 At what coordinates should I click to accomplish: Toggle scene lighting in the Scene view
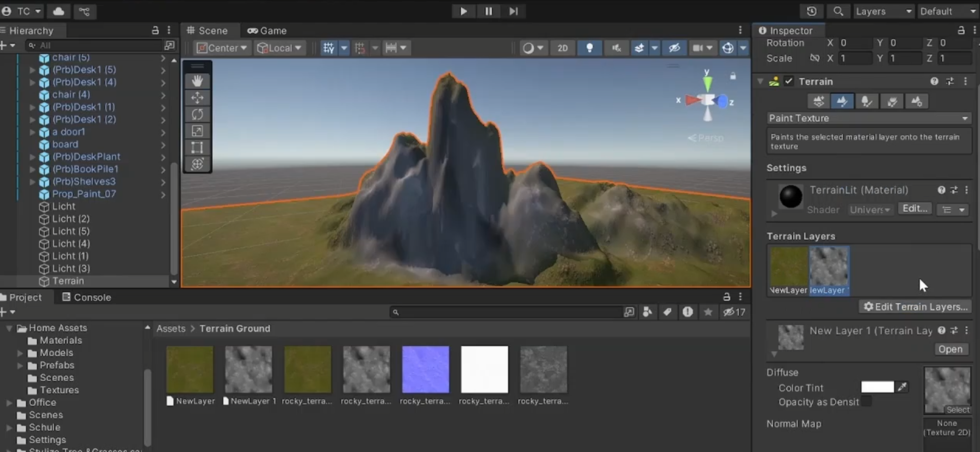pos(590,48)
